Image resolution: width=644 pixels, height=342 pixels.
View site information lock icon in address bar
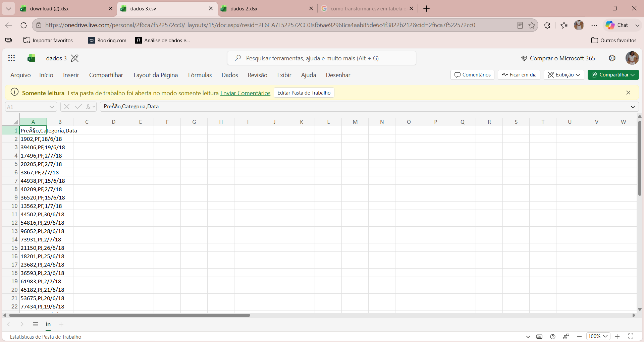point(39,25)
